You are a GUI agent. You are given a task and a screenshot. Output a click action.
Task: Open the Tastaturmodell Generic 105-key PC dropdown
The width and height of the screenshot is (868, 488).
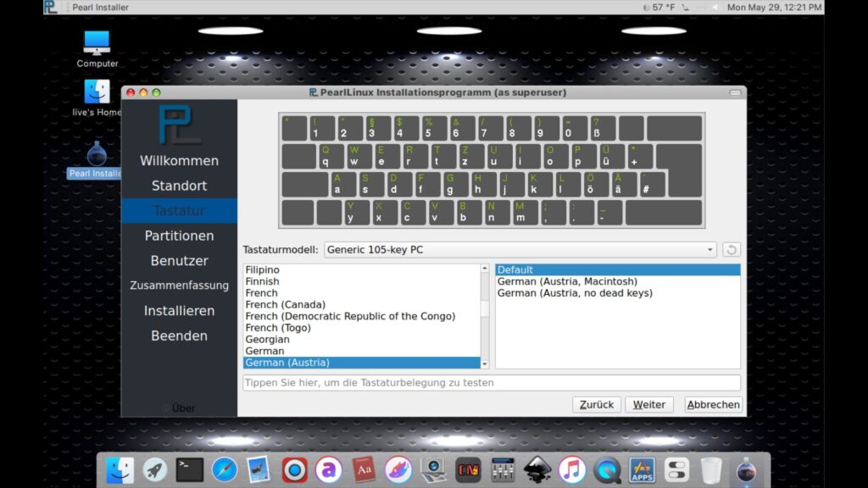pyautogui.click(x=520, y=250)
